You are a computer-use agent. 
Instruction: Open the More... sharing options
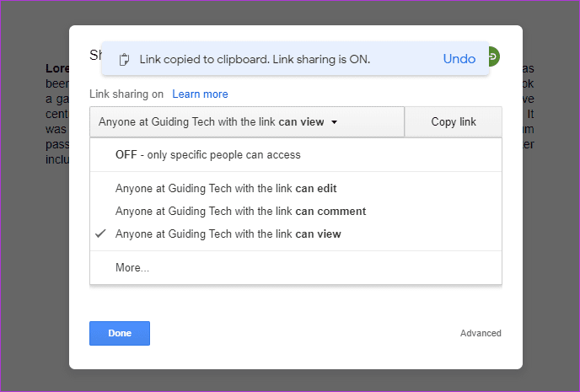(x=296, y=267)
